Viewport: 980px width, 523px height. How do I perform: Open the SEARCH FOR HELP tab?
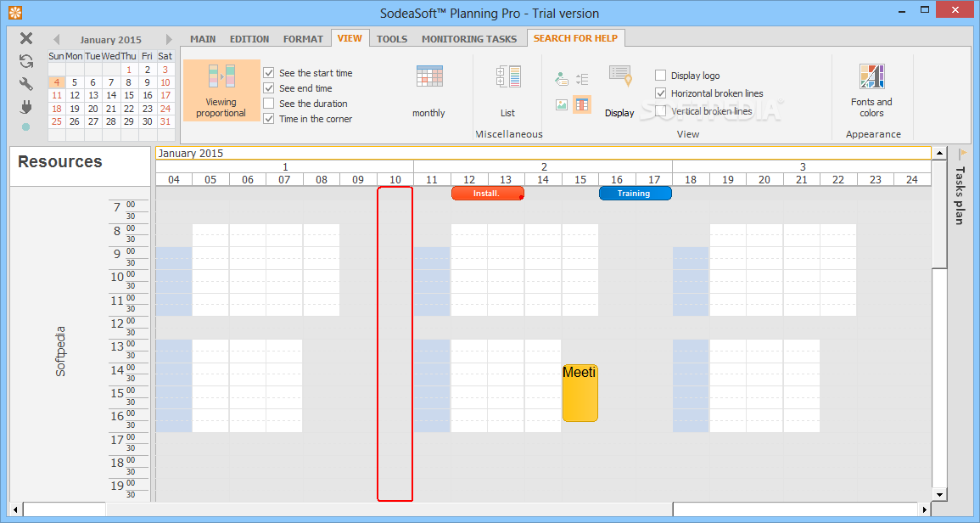(575, 38)
